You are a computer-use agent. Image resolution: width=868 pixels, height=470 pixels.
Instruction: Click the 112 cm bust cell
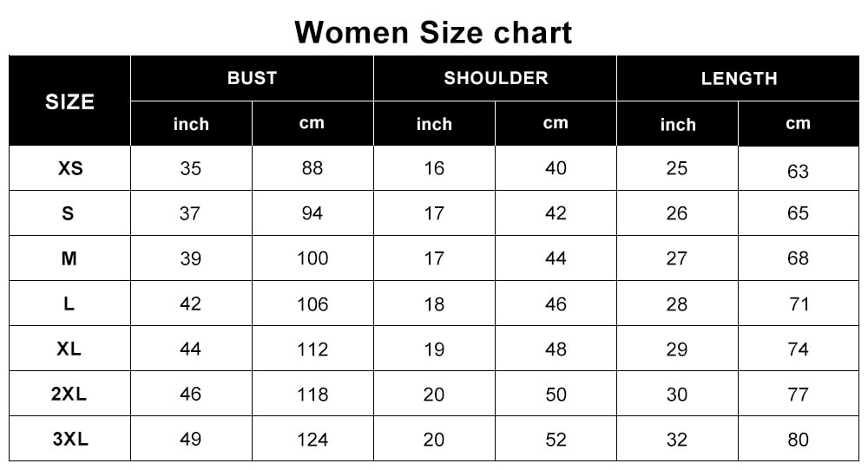coord(312,349)
